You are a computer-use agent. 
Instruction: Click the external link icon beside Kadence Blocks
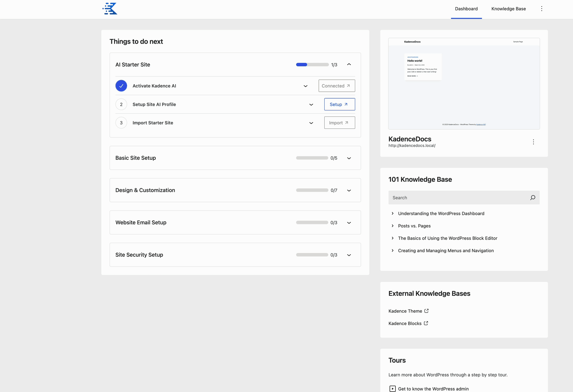(x=426, y=323)
